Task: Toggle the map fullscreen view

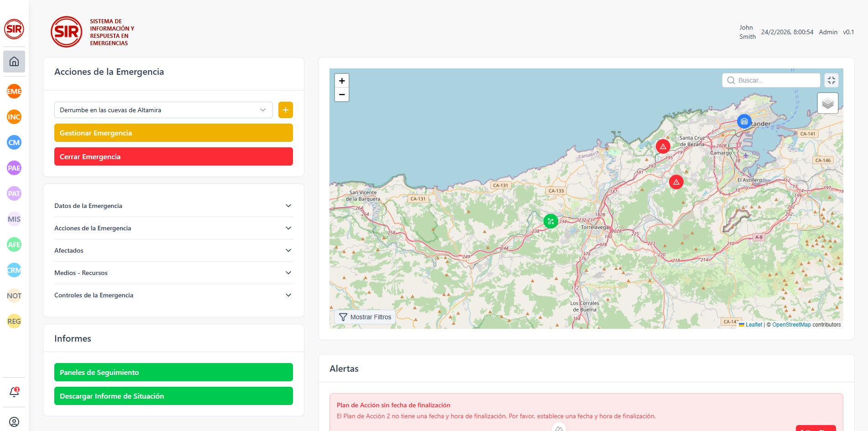Action: pos(831,80)
